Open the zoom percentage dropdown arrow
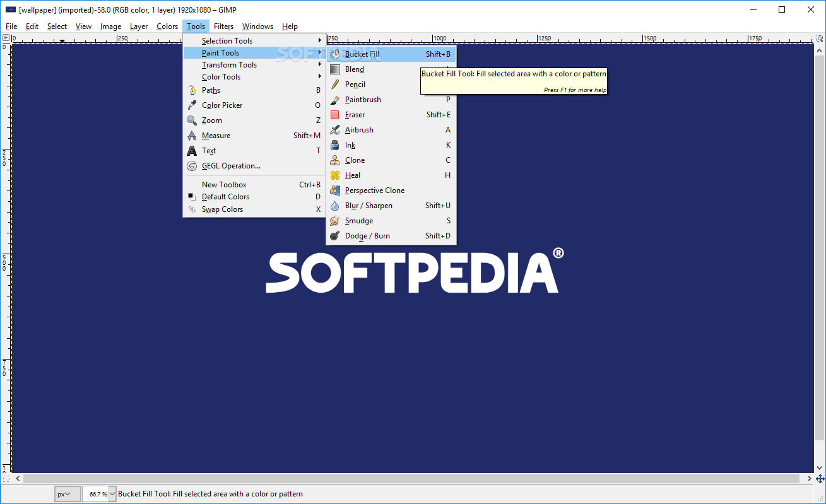826x504 pixels. pos(113,494)
